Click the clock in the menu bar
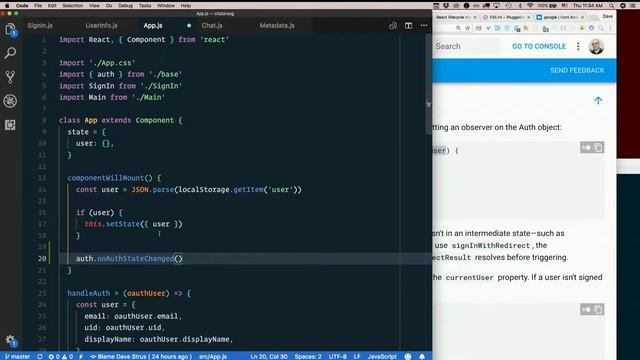 tap(588, 6)
